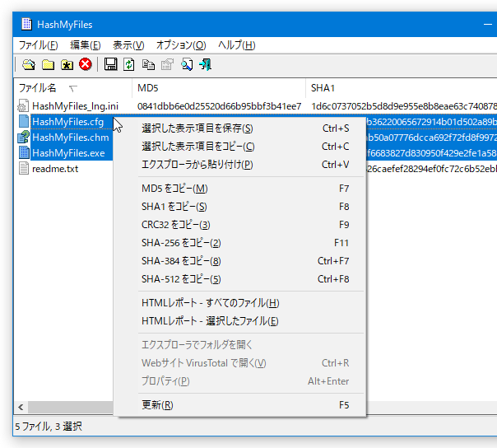Select the HashMyFiles_lng.ini file name
The width and height of the screenshot is (497, 448).
(x=75, y=106)
